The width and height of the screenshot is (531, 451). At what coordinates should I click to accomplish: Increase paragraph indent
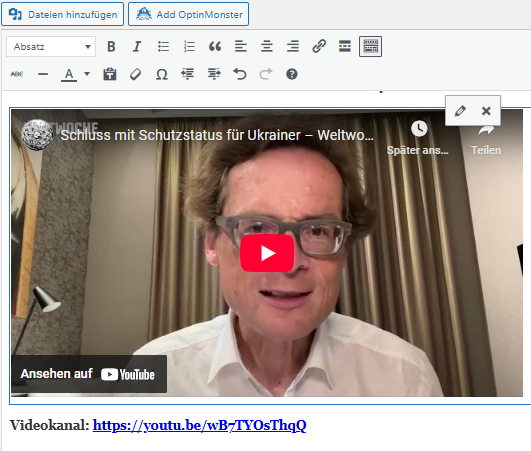(x=214, y=74)
